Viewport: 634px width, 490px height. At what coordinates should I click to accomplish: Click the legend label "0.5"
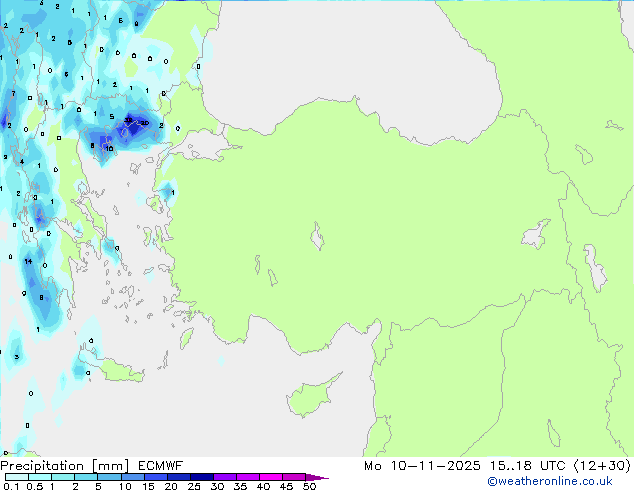[34, 486]
